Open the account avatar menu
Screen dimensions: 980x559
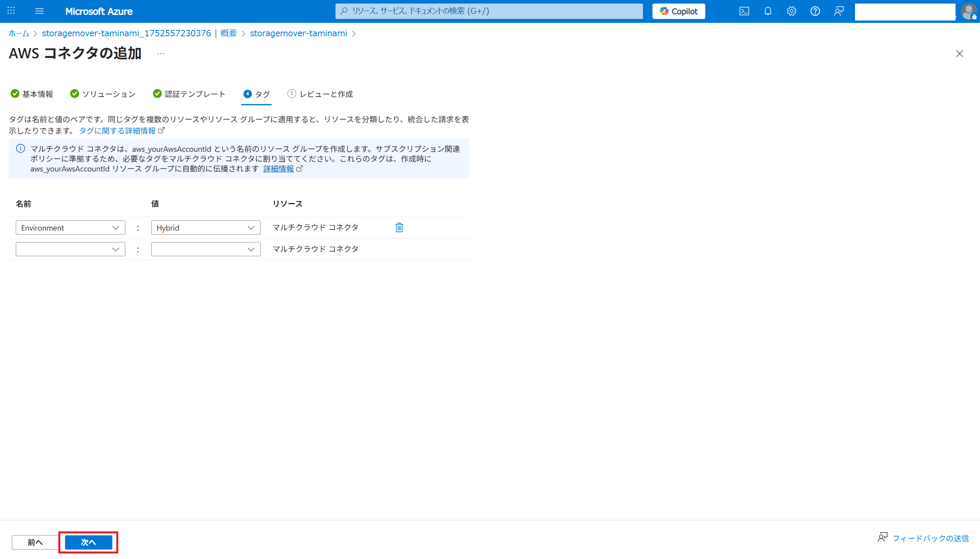pyautogui.click(x=968, y=11)
